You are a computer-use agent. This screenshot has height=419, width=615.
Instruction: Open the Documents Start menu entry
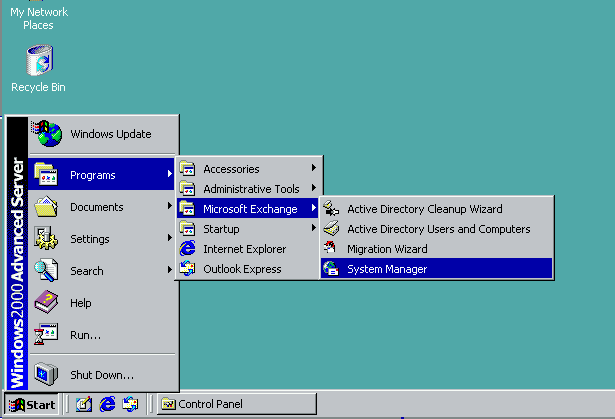coord(102,207)
